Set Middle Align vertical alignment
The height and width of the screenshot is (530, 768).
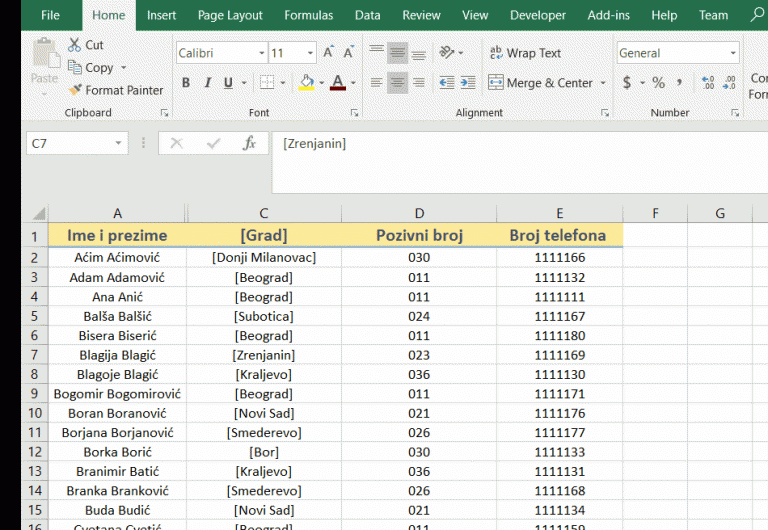pos(397,52)
